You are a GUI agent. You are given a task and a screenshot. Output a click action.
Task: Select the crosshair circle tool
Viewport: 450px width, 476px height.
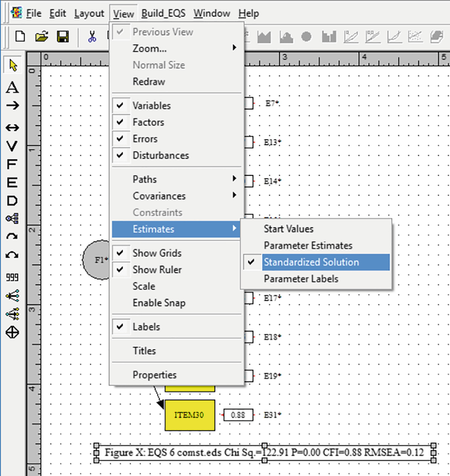pyautogui.click(x=12, y=332)
